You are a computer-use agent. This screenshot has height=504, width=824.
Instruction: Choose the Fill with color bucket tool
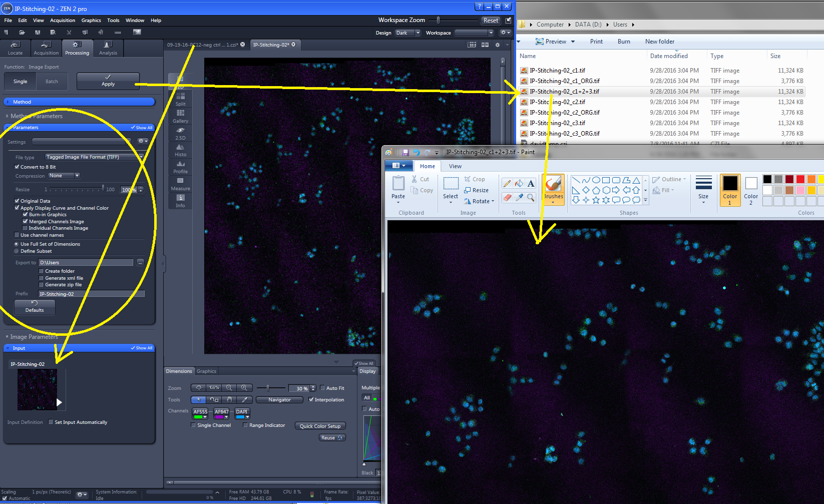coord(519,184)
